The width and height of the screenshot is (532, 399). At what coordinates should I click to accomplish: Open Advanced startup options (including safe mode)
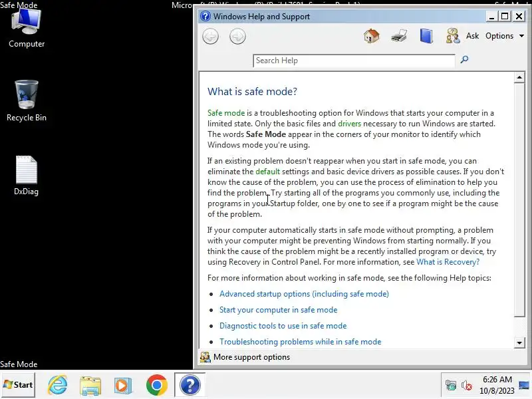pyautogui.click(x=304, y=294)
